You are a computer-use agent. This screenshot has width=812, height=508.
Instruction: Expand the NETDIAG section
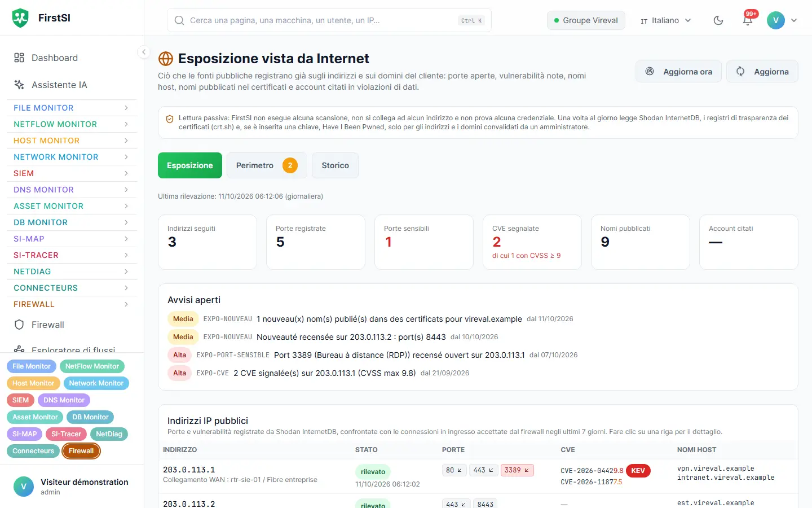[x=72, y=271]
